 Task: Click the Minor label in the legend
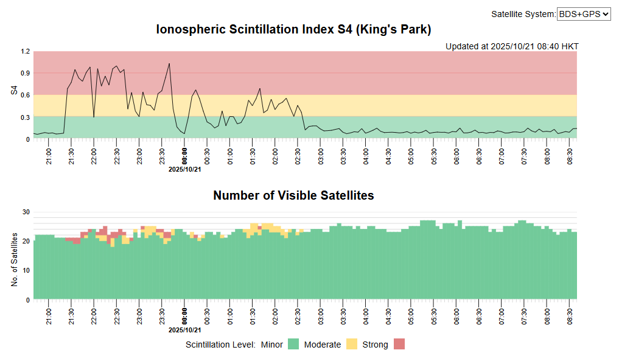(271, 345)
